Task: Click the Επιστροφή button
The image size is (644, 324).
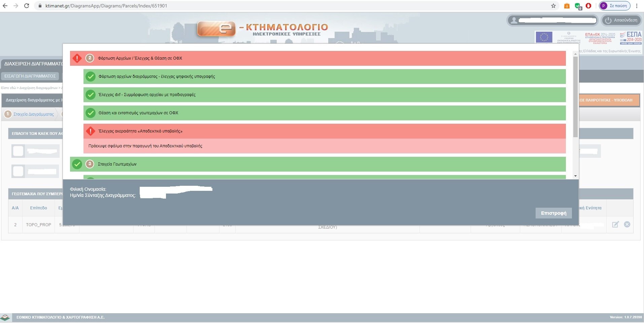Action: [553, 213]
